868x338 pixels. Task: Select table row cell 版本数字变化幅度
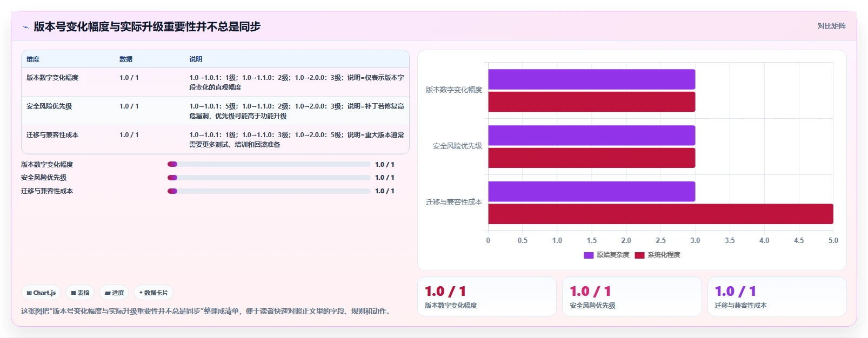[52, 78]
